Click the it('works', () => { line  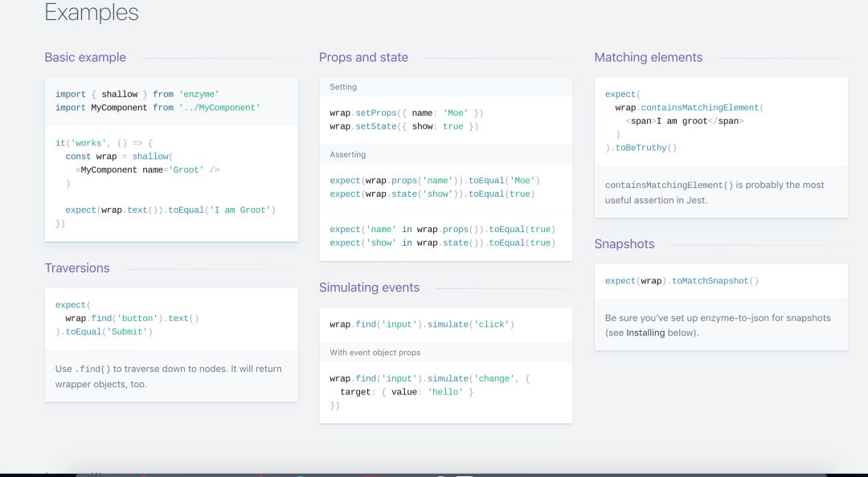point(104,143)
